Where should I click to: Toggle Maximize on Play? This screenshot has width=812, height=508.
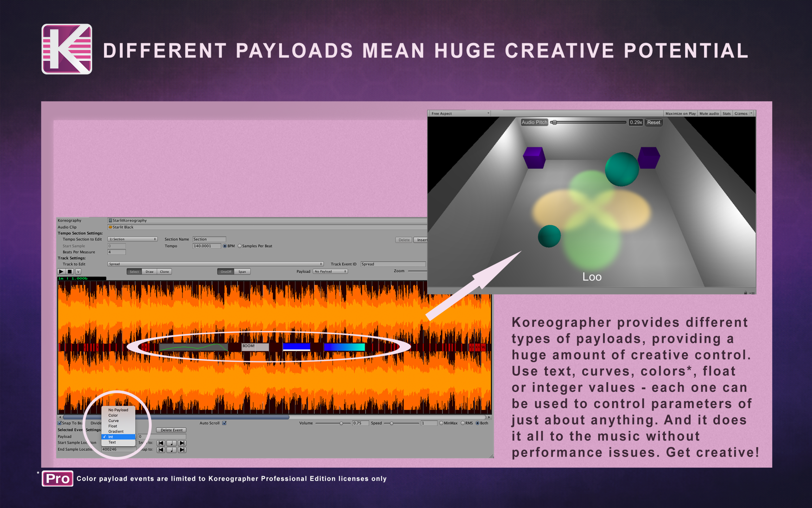[x=680, y=113]
